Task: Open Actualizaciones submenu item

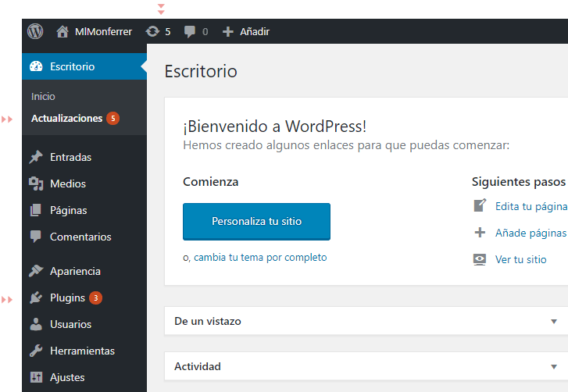Action: (66, 119)
